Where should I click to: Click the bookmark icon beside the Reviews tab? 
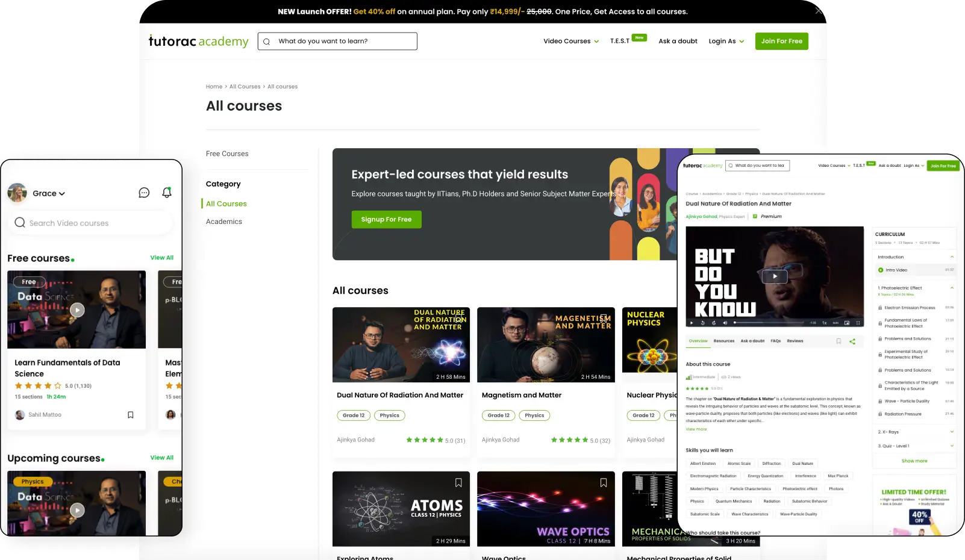(839, 341)
